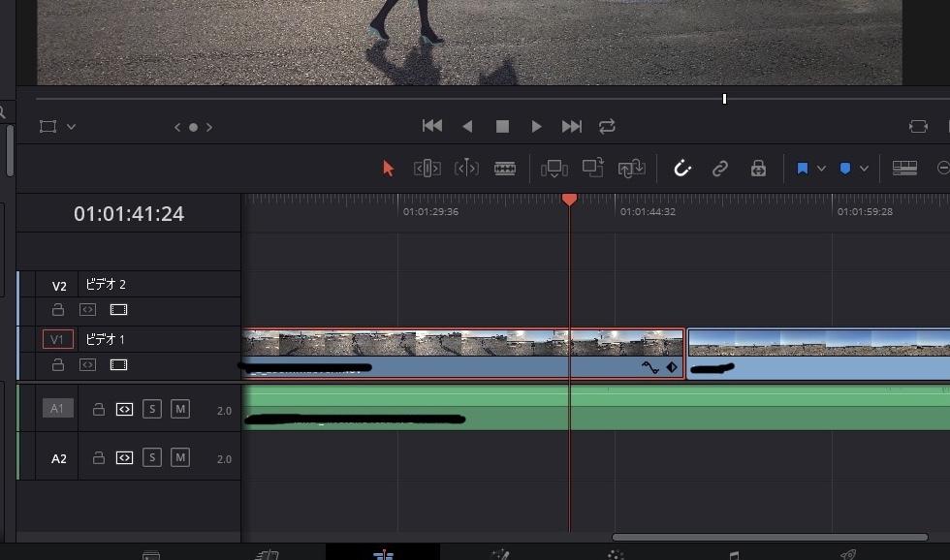Solo the A2 audio track
950x560 pixels.
tap(152, 457)
